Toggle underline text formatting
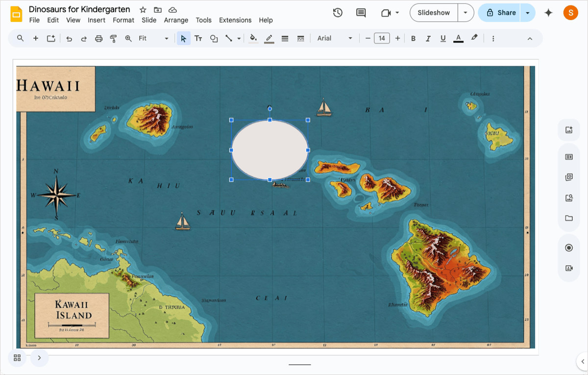Viewport: 588px width, 375px height. pyautogui.click(x=443, y=38)
